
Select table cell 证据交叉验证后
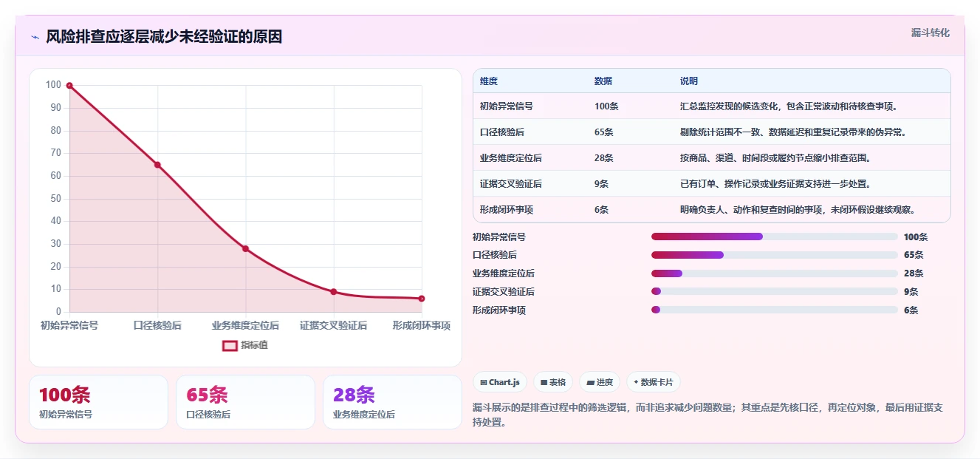511,184
